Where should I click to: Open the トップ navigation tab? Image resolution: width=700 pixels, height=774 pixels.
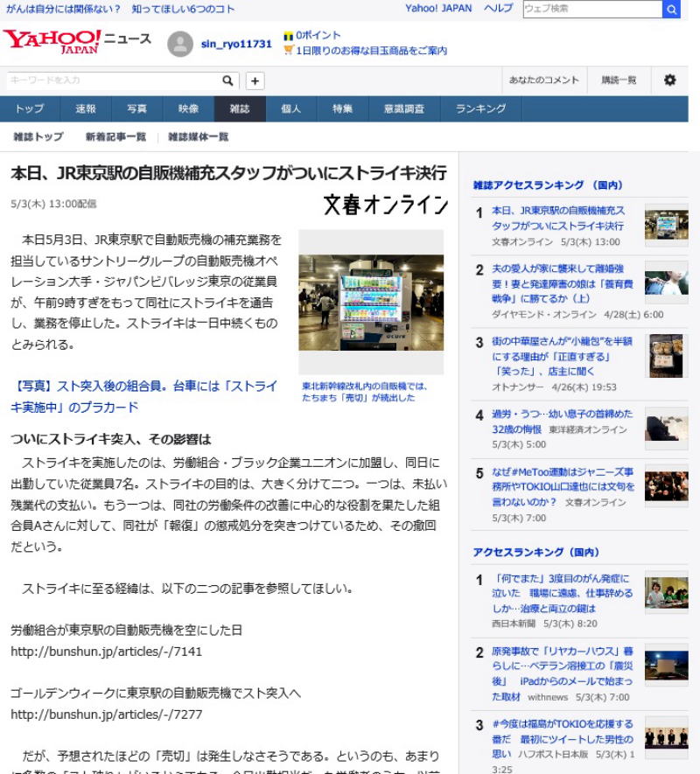pyautogui.click(x=30, y=108)
